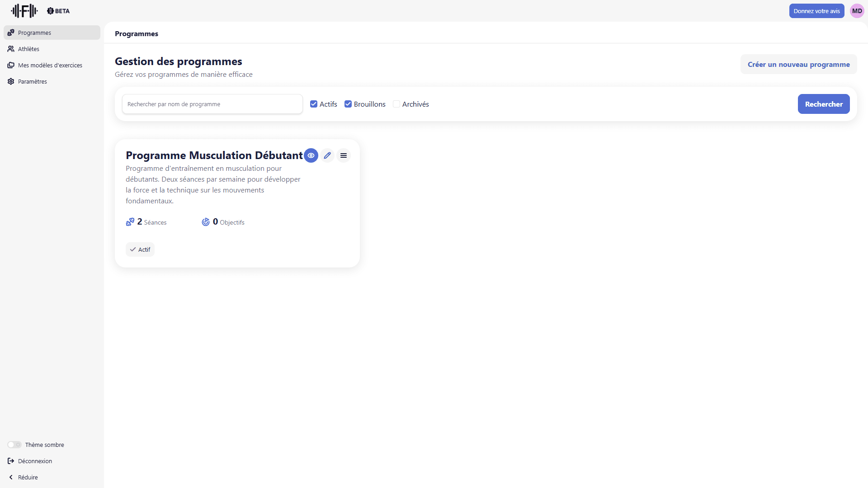Go to Mes modèles d'exercices
868x488 pixels.
(50, 65)
